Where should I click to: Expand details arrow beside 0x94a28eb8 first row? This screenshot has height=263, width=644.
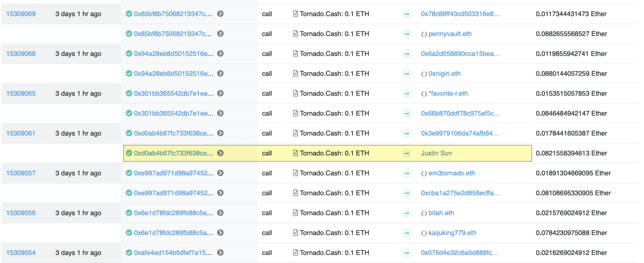221,54
